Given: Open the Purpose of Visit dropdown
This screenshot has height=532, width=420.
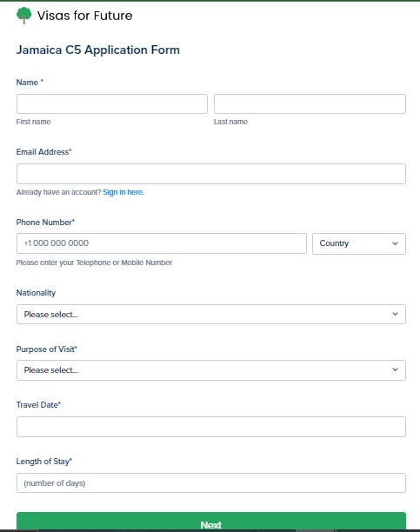Looking at the screenshot, I should pos(211,370).
